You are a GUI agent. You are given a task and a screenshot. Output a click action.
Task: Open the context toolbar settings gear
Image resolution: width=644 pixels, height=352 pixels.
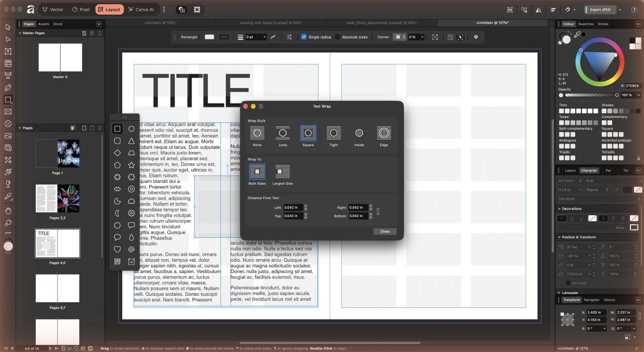[476, 37]
